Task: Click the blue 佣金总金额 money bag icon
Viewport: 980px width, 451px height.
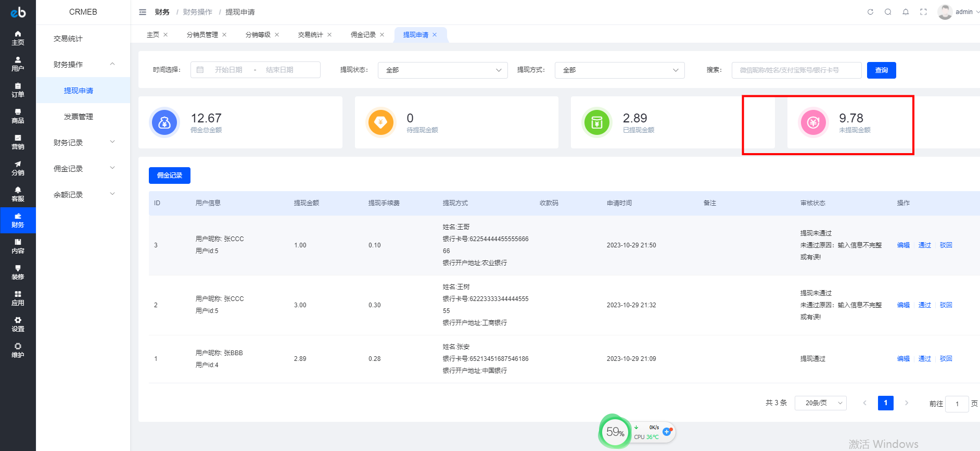Action: (164, 122)
